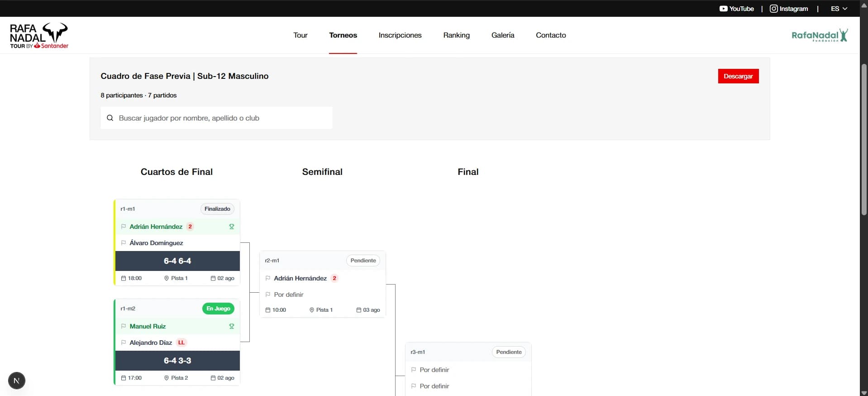
Task: Click the Rafa Nadal Tour logo
Action: [39, 36]
